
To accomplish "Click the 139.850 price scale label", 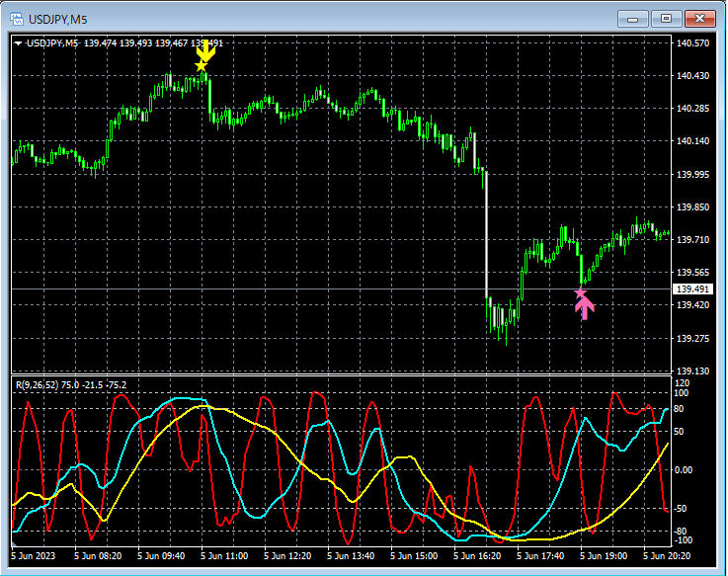I will (692, 207).
